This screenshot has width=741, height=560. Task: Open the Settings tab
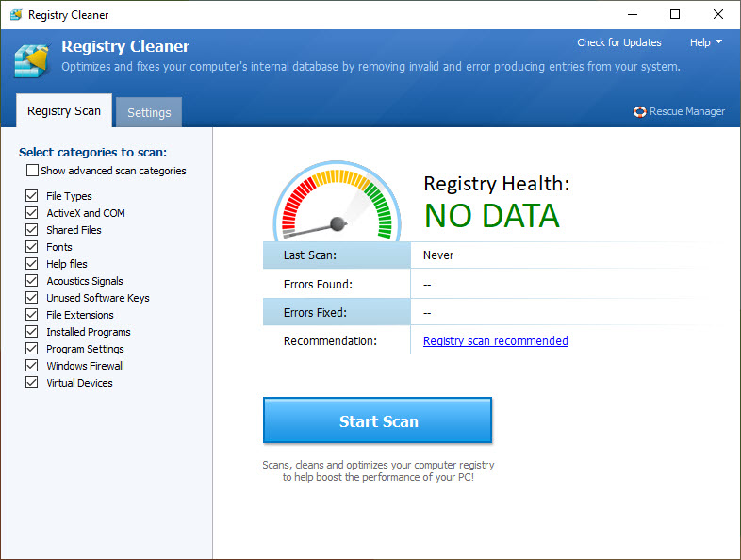149,112
